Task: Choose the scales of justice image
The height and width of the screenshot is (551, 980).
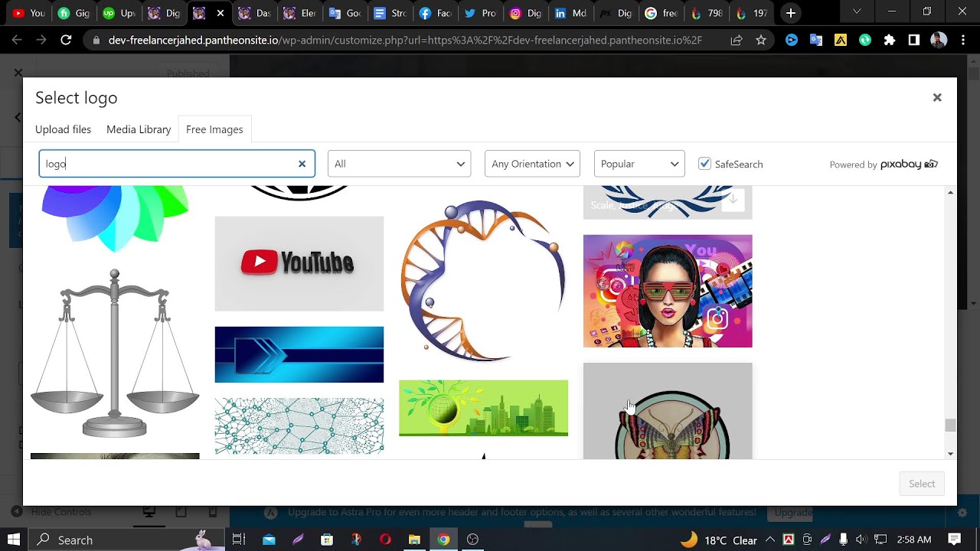Action: (x=115, y=353)
